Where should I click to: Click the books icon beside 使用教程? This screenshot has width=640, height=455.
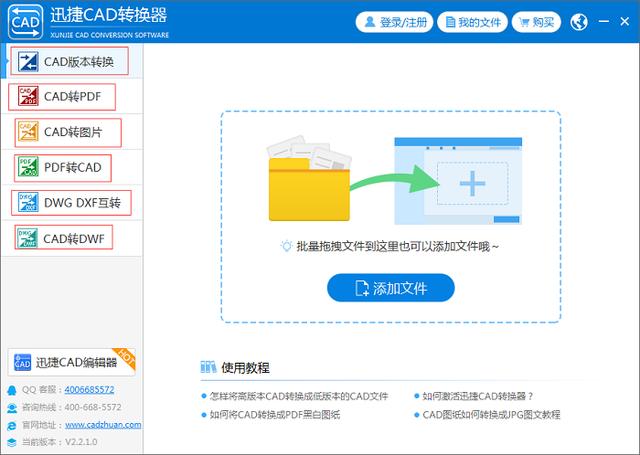point(208,367)
